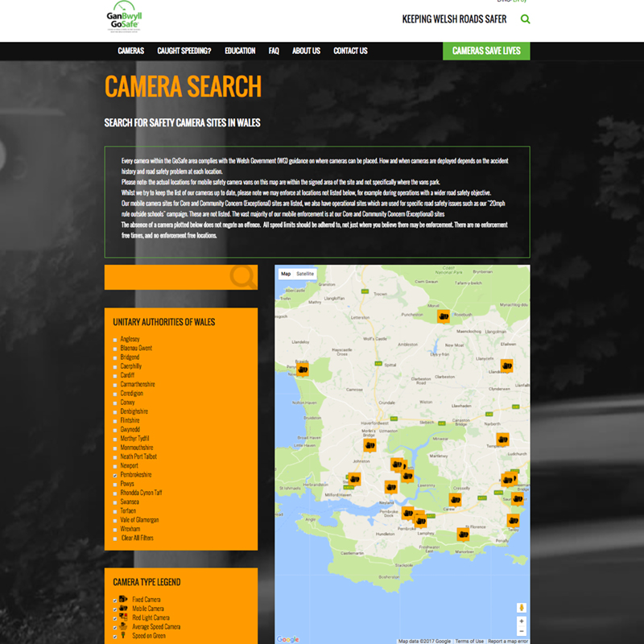Open the Contact Us menu

click(x=350, y=51)
